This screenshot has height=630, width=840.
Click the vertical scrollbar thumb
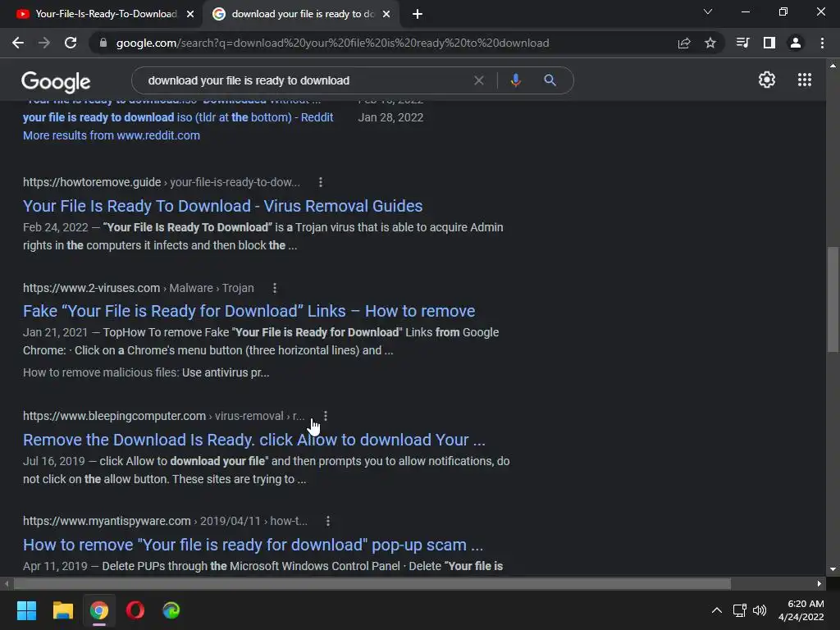coord(833,299)
